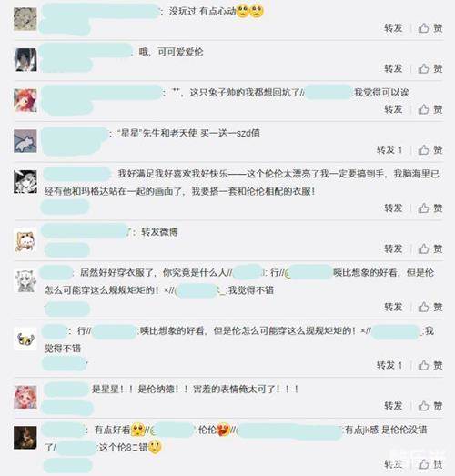Image resolution: width=455 pixels, height=476 pixels.
Task: Open the red-haired anime avatar profile
Action: 25,100
